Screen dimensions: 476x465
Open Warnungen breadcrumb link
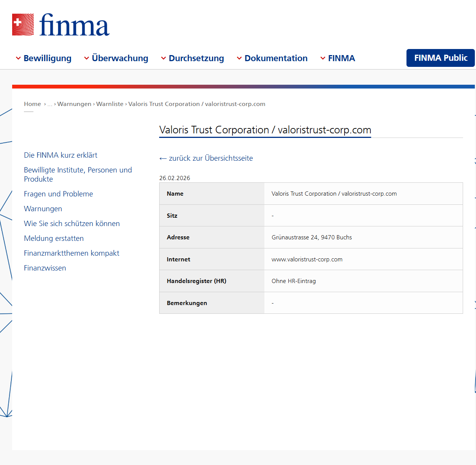[74, 104]
